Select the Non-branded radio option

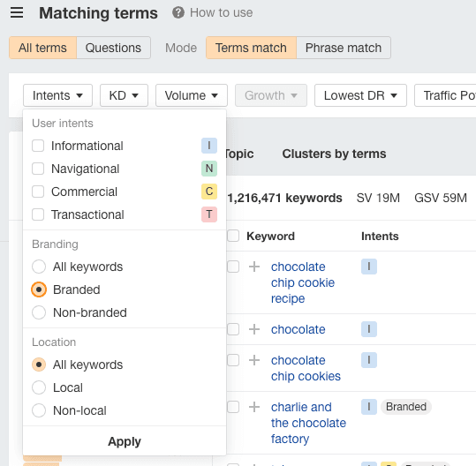(x=39, y=312)
